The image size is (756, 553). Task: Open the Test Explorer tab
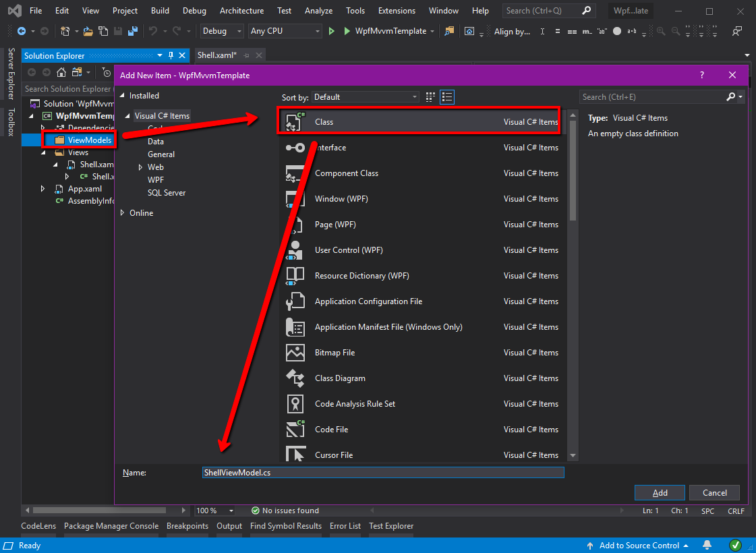click(x=391, y=526)
